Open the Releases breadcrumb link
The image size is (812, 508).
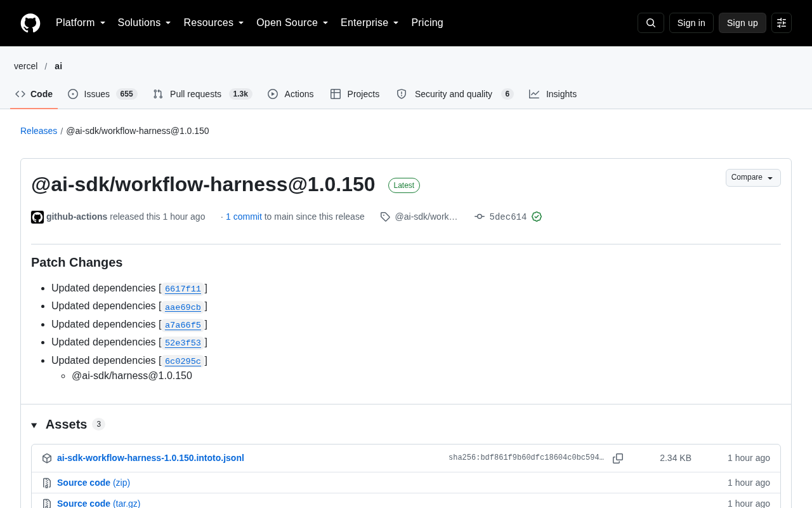(x=39, y=131)
